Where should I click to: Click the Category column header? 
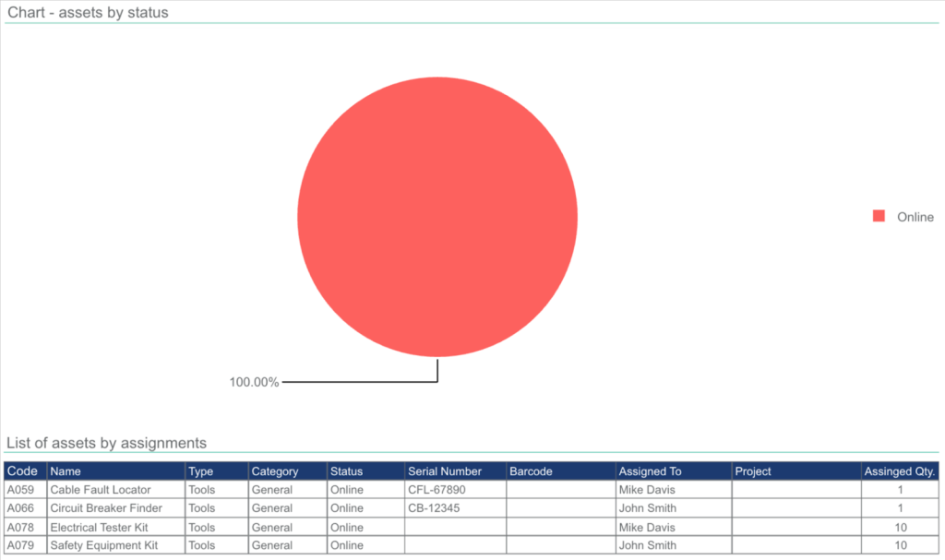275,471
